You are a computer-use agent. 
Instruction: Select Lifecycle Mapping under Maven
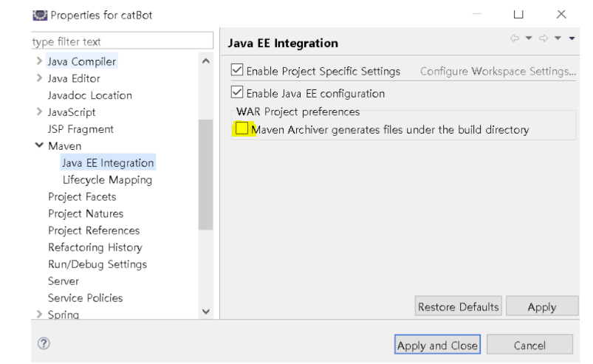click(x=107, y=179)
